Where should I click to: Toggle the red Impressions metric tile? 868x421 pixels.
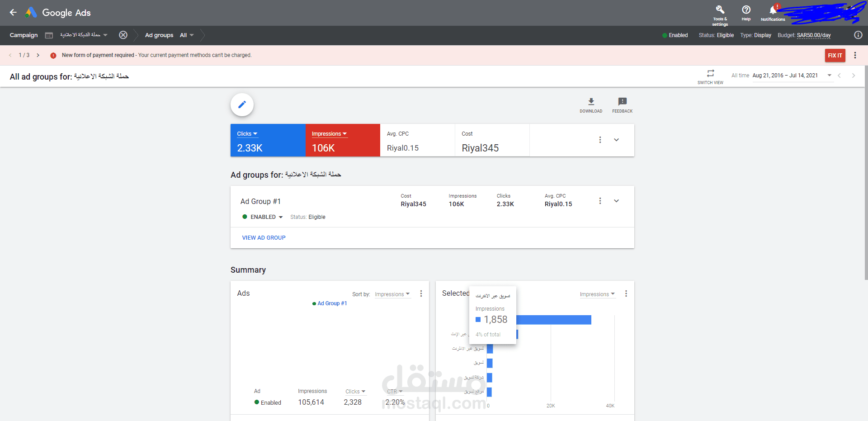tap(343, 140)
